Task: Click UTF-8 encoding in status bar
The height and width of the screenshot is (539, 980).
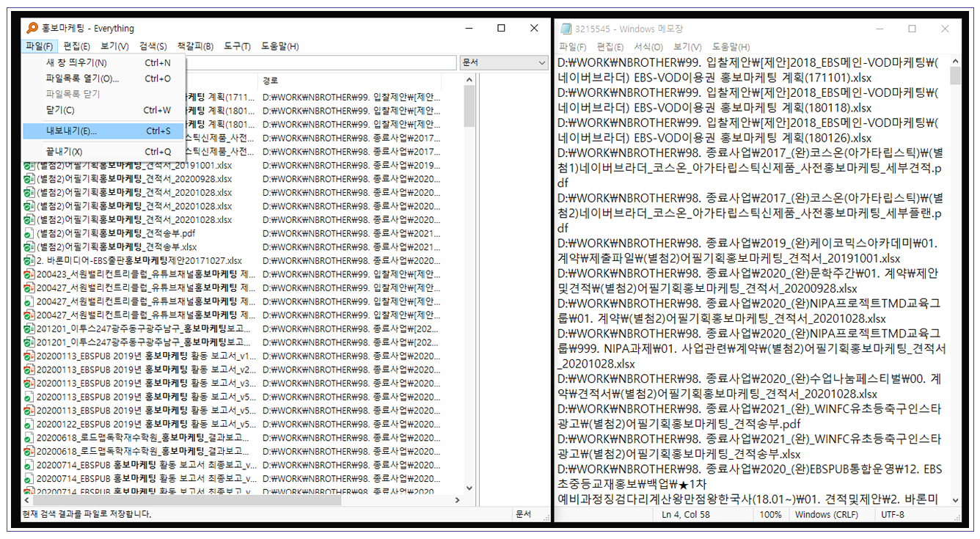Action: [x=891, y=515]
